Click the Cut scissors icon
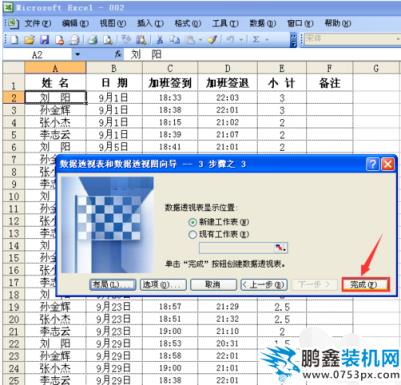The image size is (401, 385). click(160, 40)
